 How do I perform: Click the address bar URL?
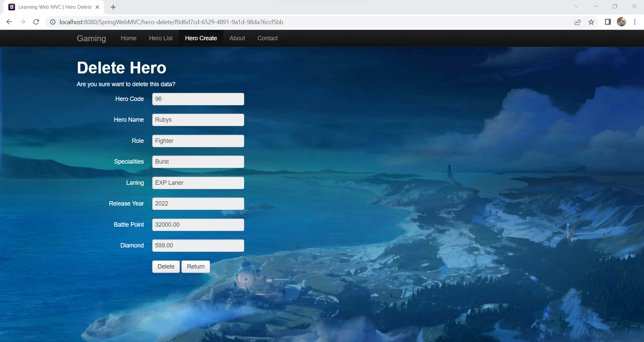171,22
